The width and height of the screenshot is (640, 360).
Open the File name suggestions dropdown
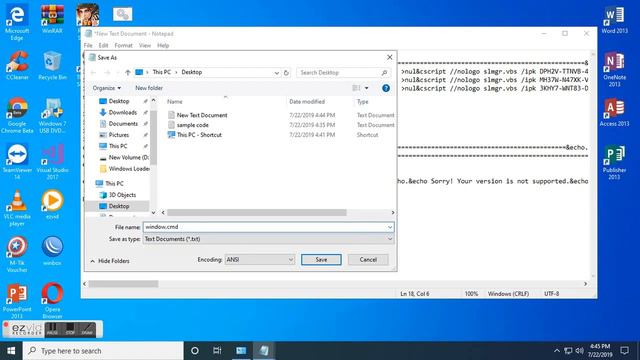[x=390, y=227]
